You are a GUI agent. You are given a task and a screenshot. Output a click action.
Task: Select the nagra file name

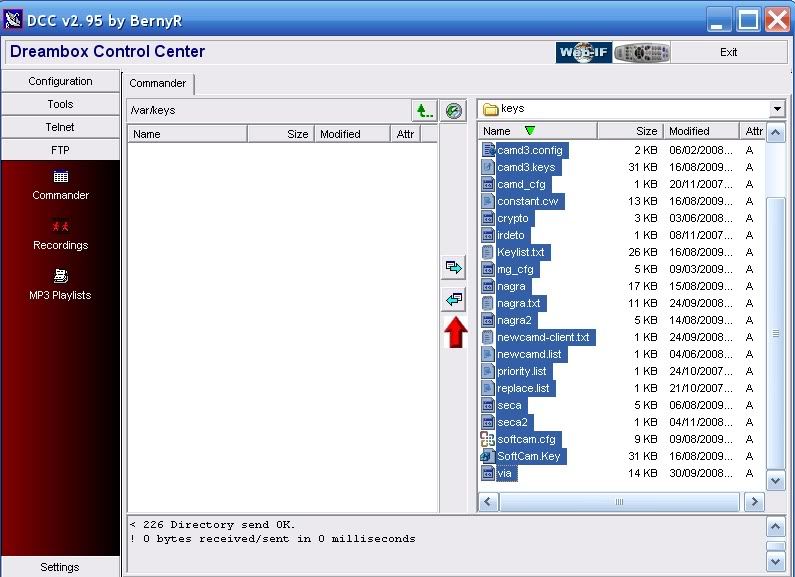[x=511, y=286]
